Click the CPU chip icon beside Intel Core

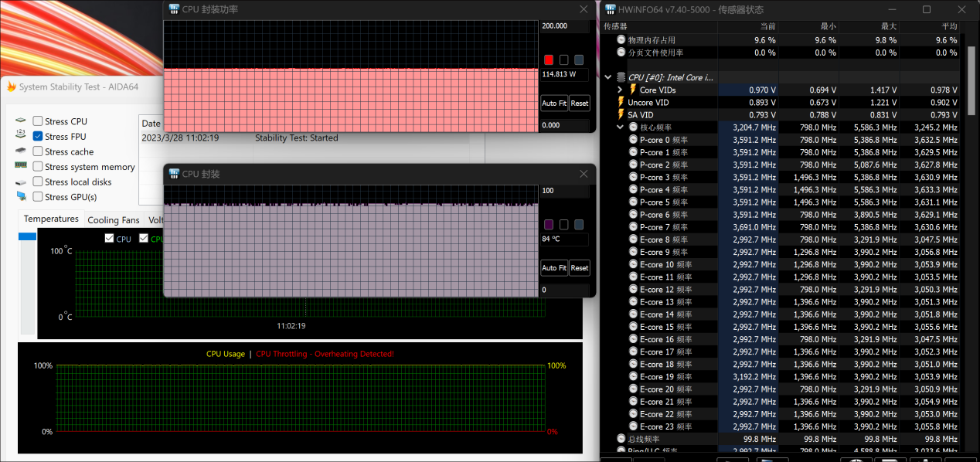point(621,77)
